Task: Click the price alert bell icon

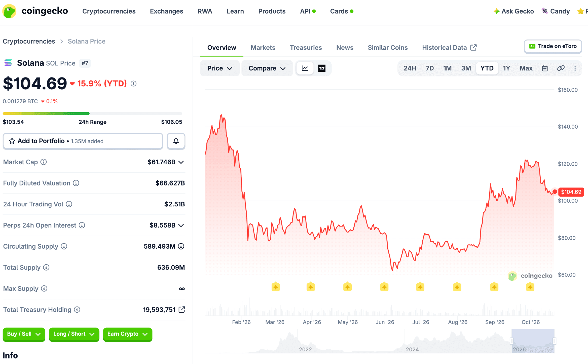Action: coord(176,141)
